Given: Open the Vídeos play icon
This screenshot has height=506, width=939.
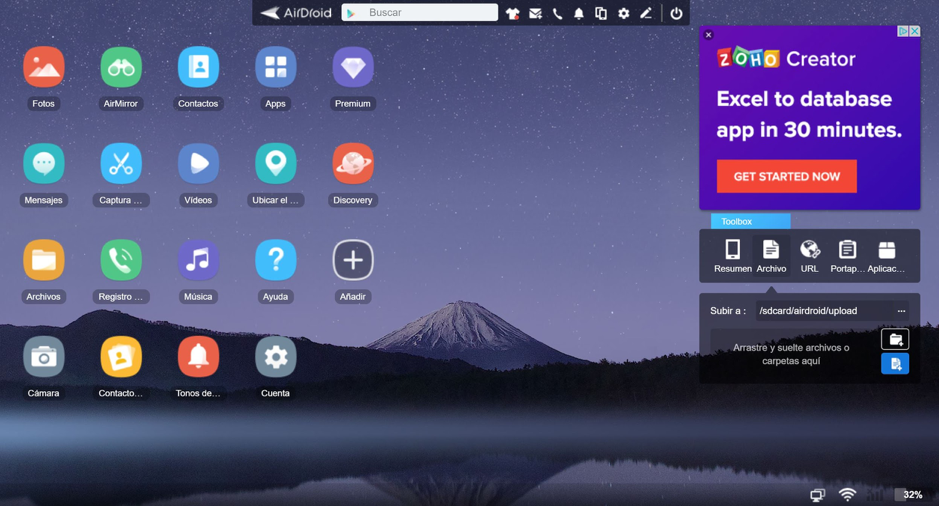Looking at the screenshot, I should [x=198, y=163].
